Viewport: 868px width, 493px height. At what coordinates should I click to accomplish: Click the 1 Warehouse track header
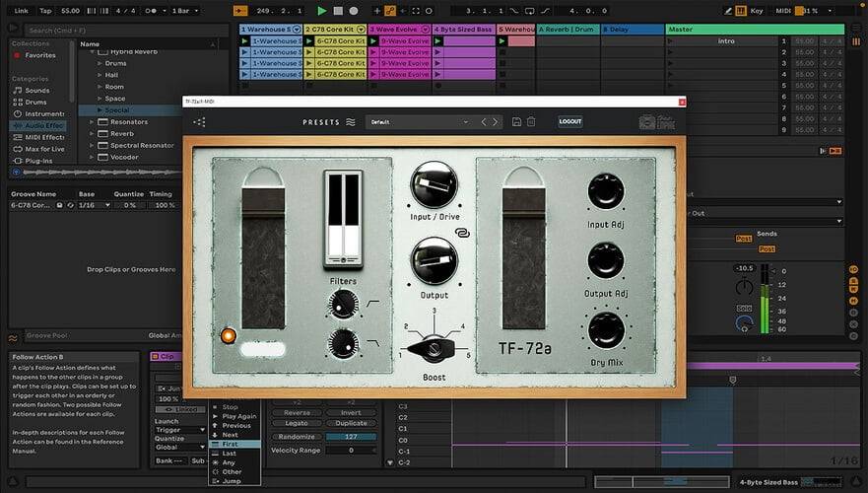271,30
